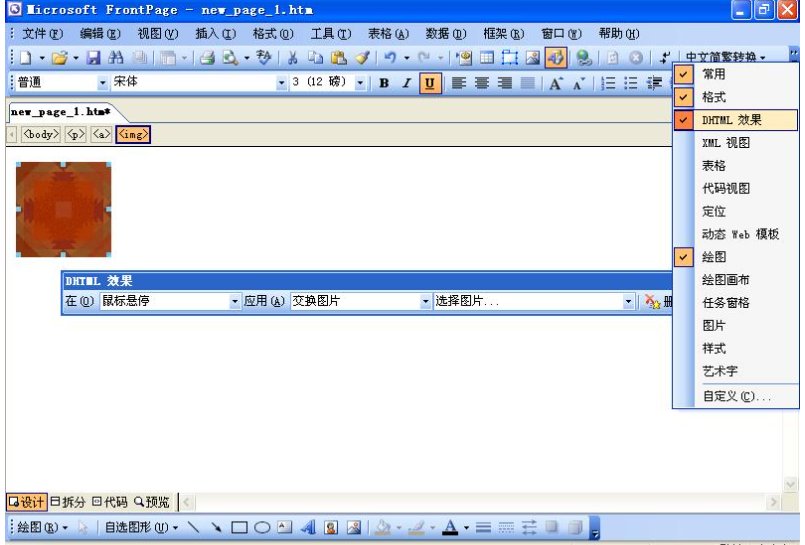Enable the XML 视图 toolbar
Screen dimensions: 805x545
point(736,142)
